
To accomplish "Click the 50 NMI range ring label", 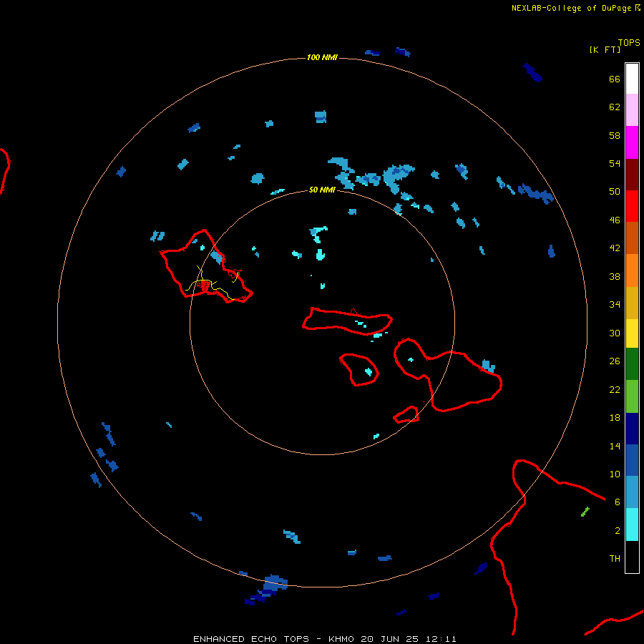I will 322,190.
